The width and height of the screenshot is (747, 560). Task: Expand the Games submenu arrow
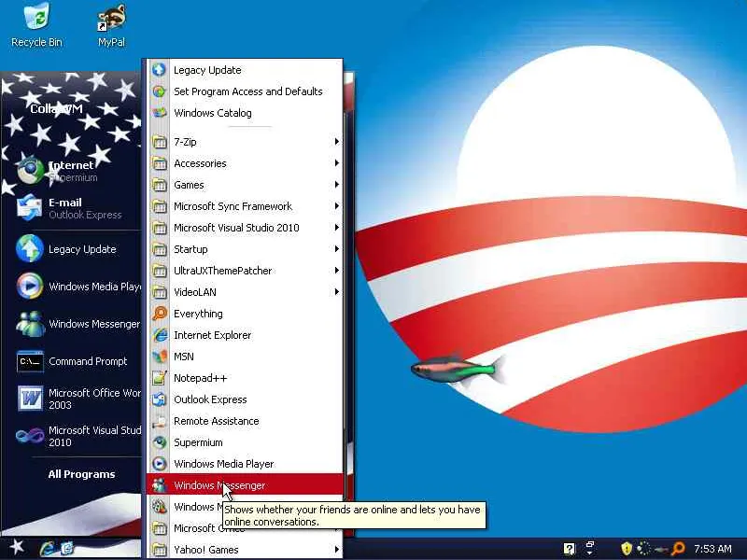click(x=336, y=184)
